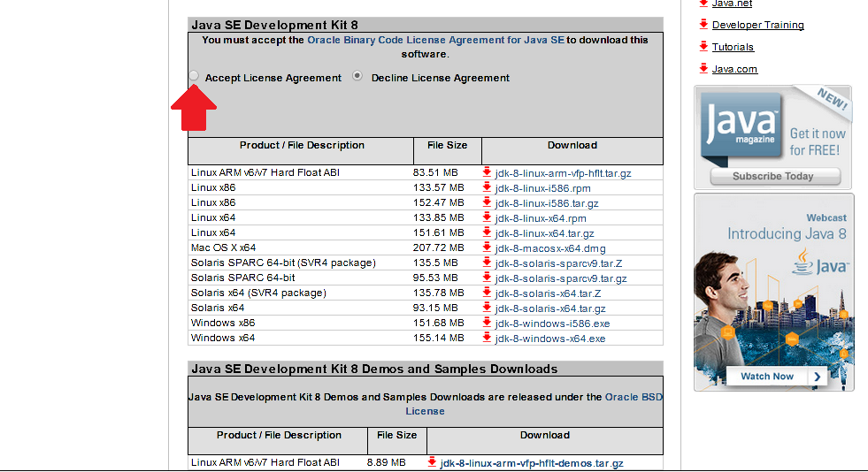Download jdk-8-solaris-sparcv9.tar.Z file
Viewport: 868px width, 472px height.
(558, 263)
